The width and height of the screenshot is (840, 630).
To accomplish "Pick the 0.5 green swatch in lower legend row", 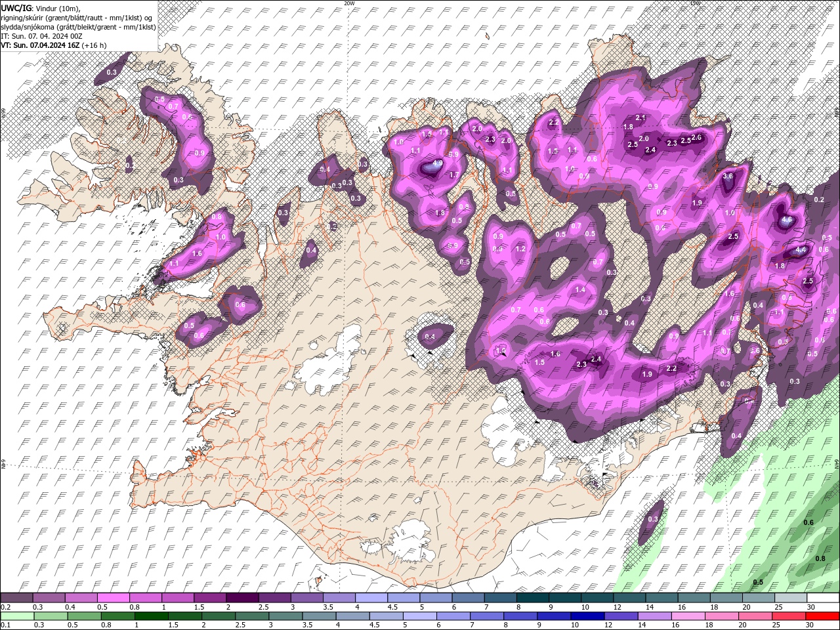I will [85, 616].
